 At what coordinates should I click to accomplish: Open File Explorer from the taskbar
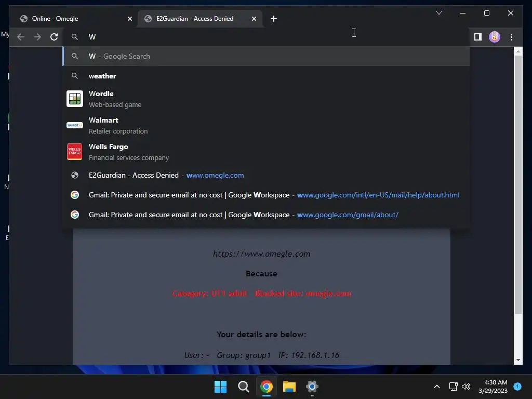click(289, 387)
